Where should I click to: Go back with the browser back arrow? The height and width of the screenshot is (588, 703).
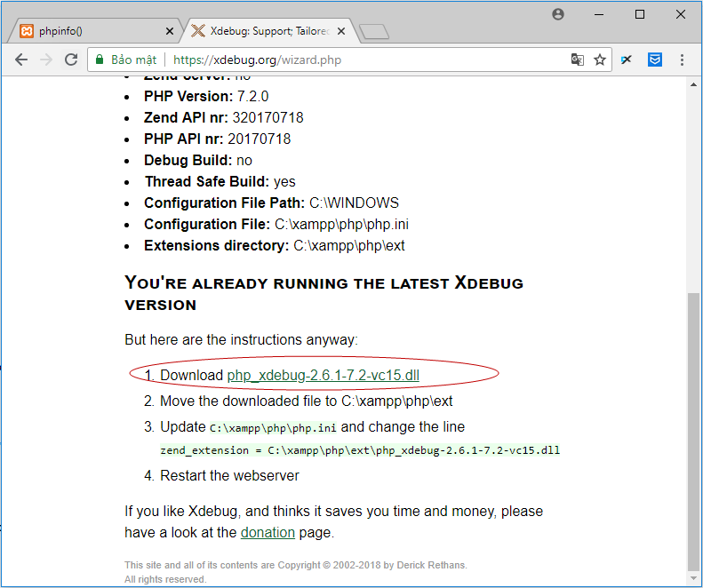[x=21, y=60]
